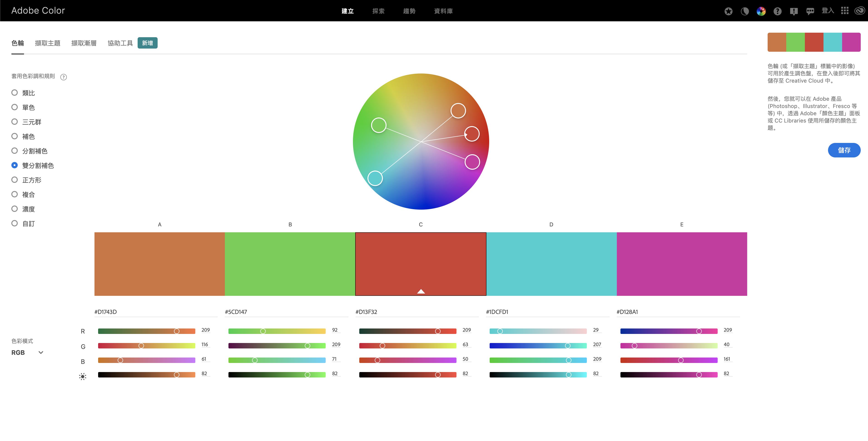Open the rainbow color wheel icon
The height and width of the screenshot is (441, 868).
coord(761,11)
